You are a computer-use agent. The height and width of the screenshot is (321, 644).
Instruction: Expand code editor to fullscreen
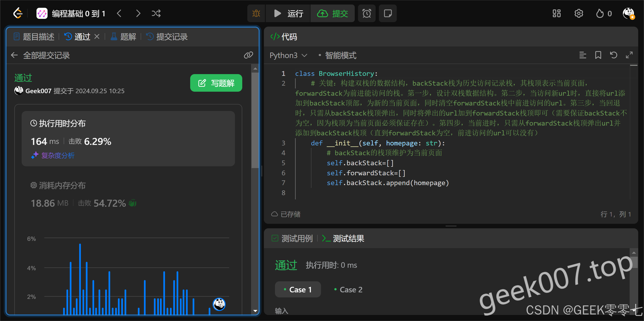629,55
